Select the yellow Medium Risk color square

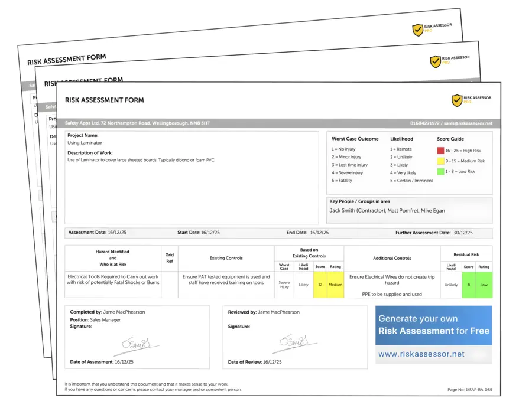coord(440,161)
